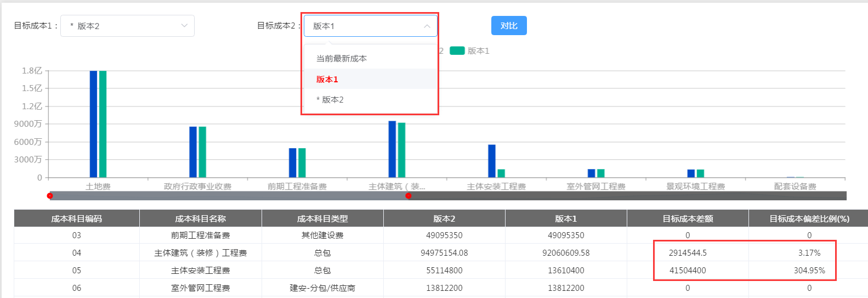Click 主体建筑（装修）工程费 table cell

coord(201,252)
